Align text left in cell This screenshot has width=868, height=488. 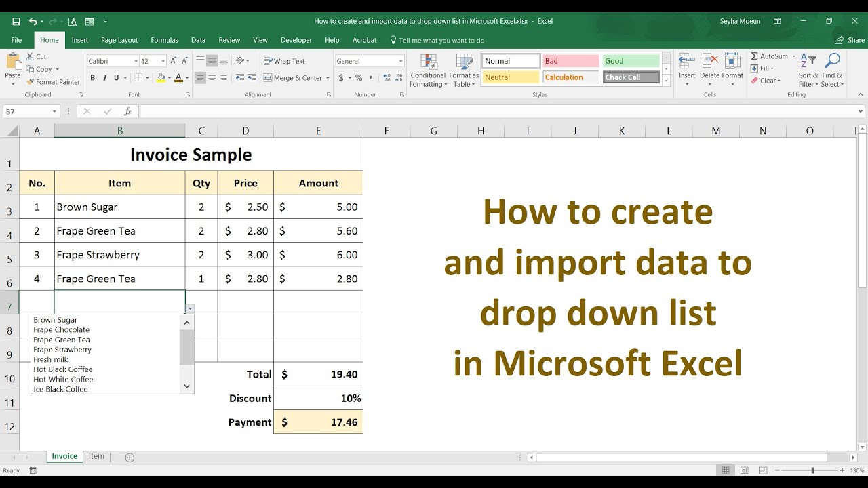coord(200,78)
